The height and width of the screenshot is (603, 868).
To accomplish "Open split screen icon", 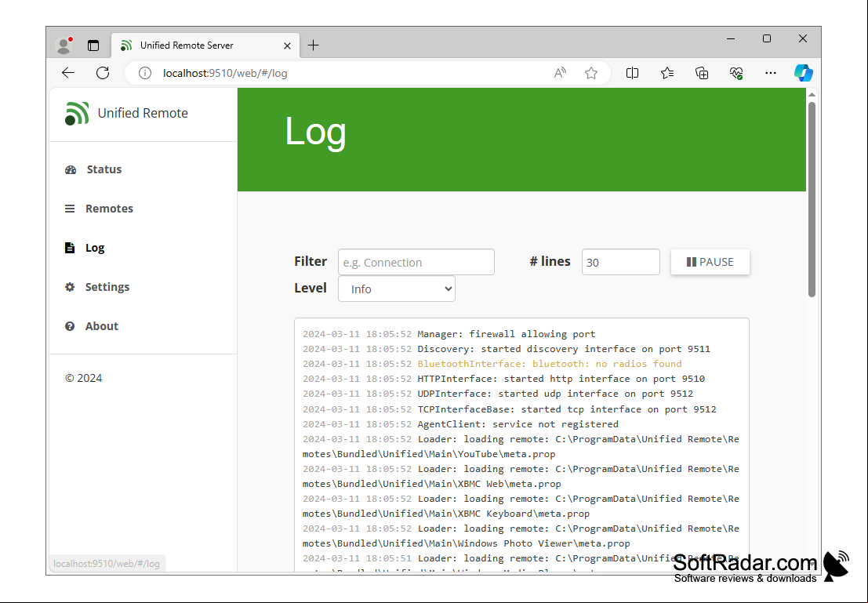I will point(632,73).
